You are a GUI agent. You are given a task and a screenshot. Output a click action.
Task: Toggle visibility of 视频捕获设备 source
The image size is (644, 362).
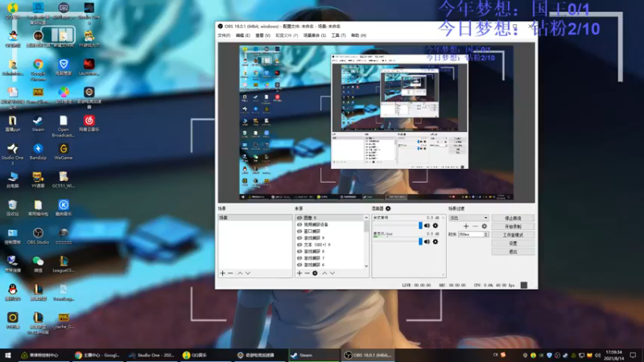pyautogui.click(x=299, y=224)
